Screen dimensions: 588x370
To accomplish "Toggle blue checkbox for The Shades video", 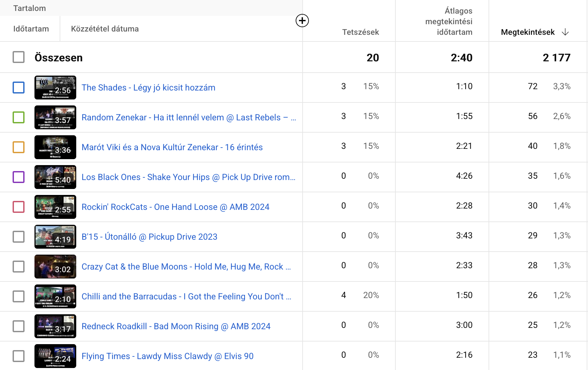I will 19,88.
